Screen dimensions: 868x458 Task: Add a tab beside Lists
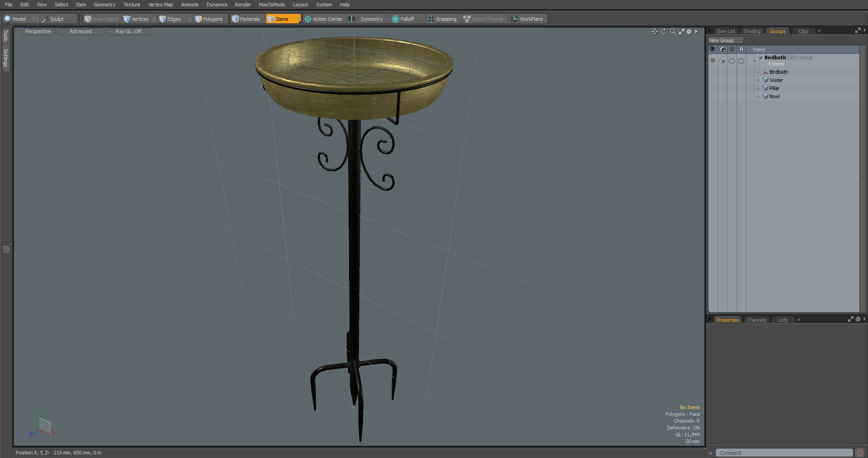click(799, 320)
